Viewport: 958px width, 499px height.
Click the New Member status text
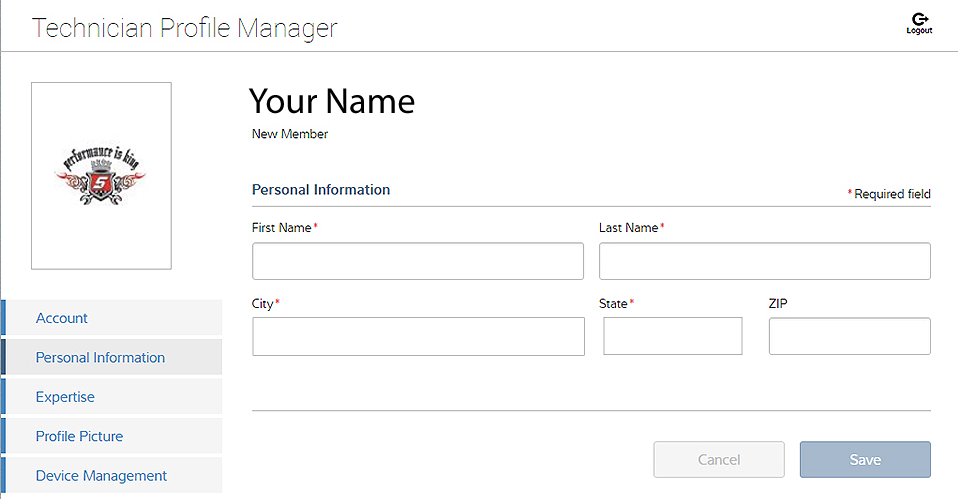(289, 134)
